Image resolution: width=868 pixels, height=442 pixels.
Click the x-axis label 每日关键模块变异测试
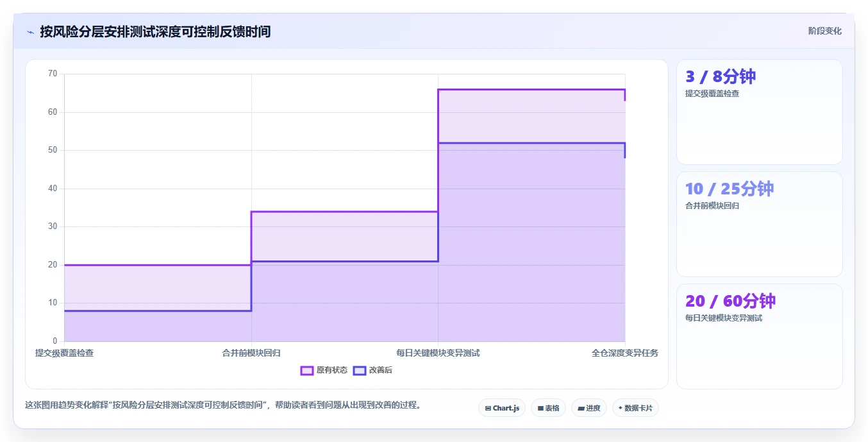438,353
